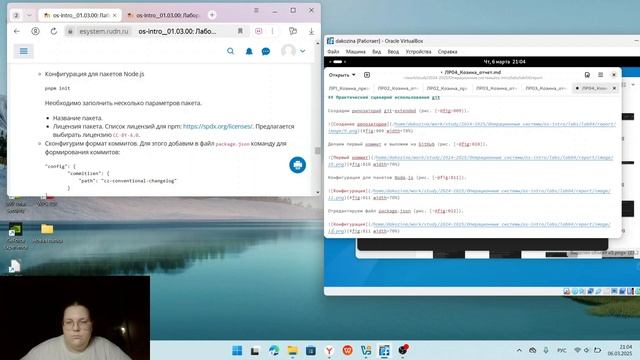Open the browser extensions icon

(x=293, y=31)
